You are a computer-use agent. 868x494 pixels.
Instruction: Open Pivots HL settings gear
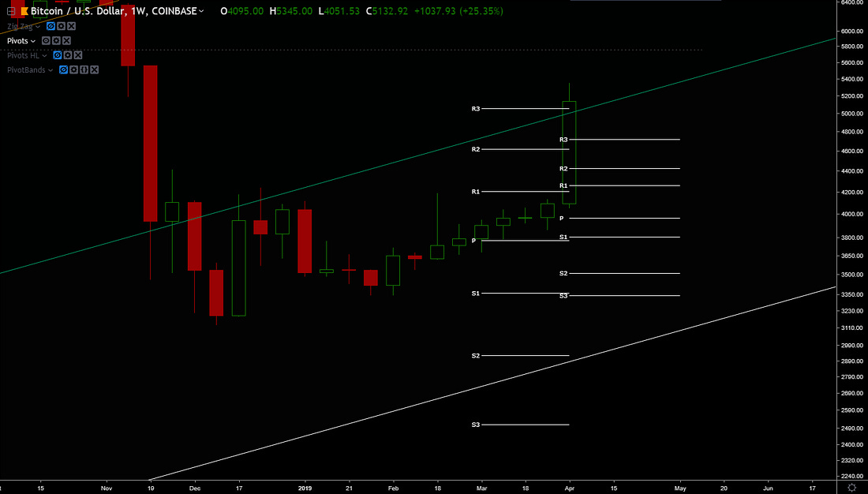coord(67,55)
